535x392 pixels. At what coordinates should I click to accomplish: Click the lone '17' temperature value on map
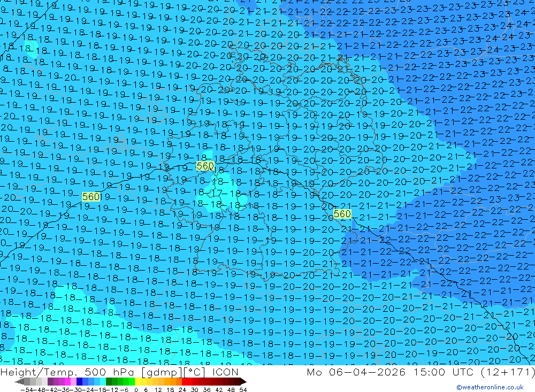[217, 194]
